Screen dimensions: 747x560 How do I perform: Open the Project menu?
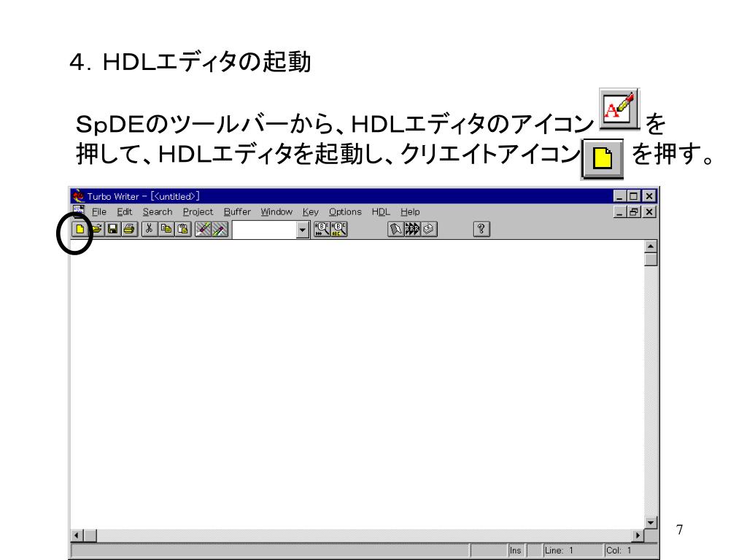(198, 212)
